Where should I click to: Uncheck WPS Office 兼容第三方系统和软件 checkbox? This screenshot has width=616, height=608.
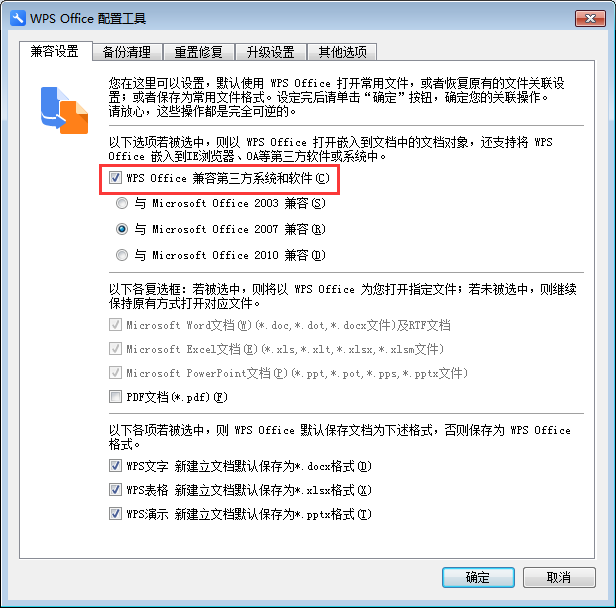[115, 178]
